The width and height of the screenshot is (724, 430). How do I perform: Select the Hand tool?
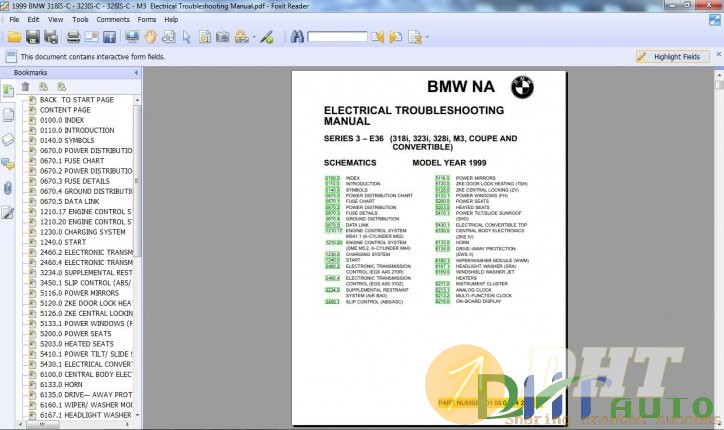[x=151, y=37]
